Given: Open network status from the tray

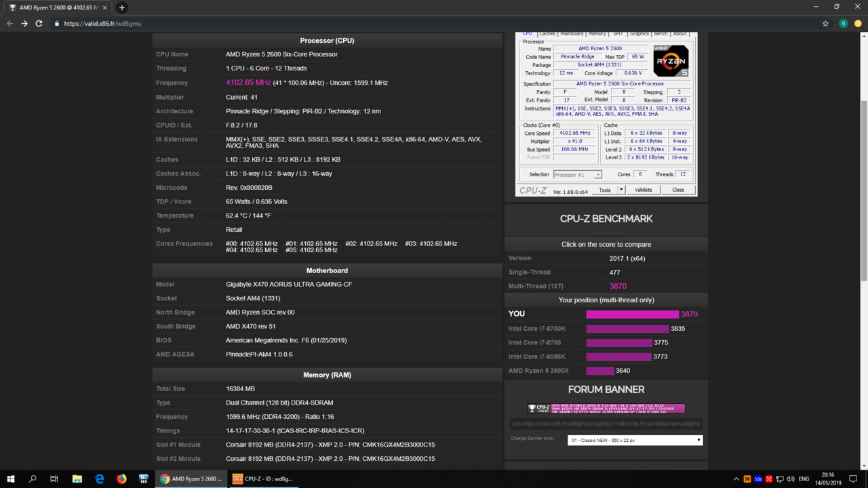Looking at the screenshot, I should point(780,479).
